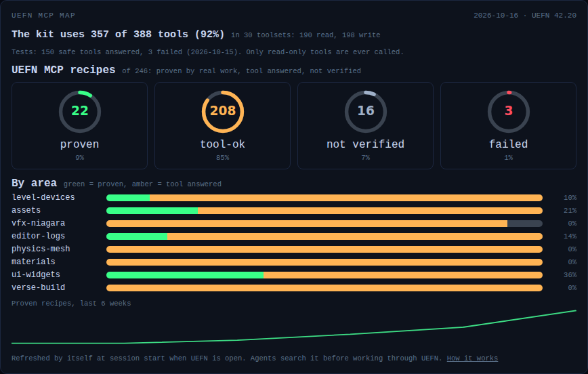
Task: Click the Tests 150 safe tools answered line
Action: [x=207, y=51]
